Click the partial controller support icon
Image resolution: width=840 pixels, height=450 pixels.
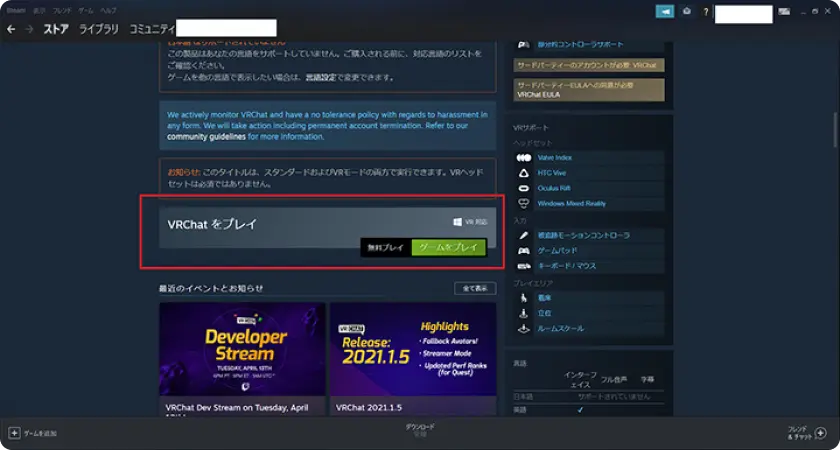[523, 44]
